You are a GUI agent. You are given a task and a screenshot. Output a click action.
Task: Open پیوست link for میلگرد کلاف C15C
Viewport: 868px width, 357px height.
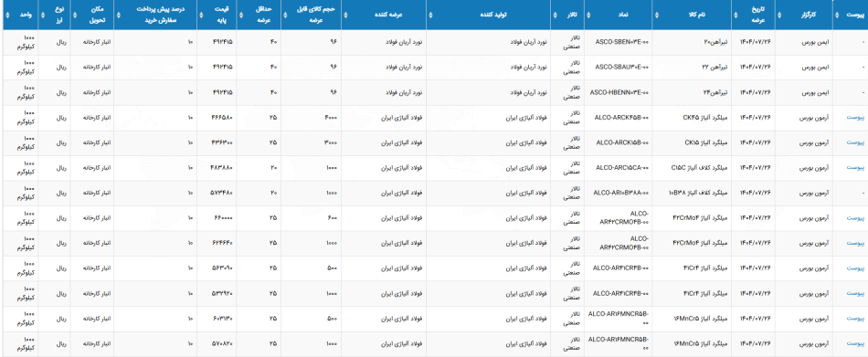click(855, 168)
